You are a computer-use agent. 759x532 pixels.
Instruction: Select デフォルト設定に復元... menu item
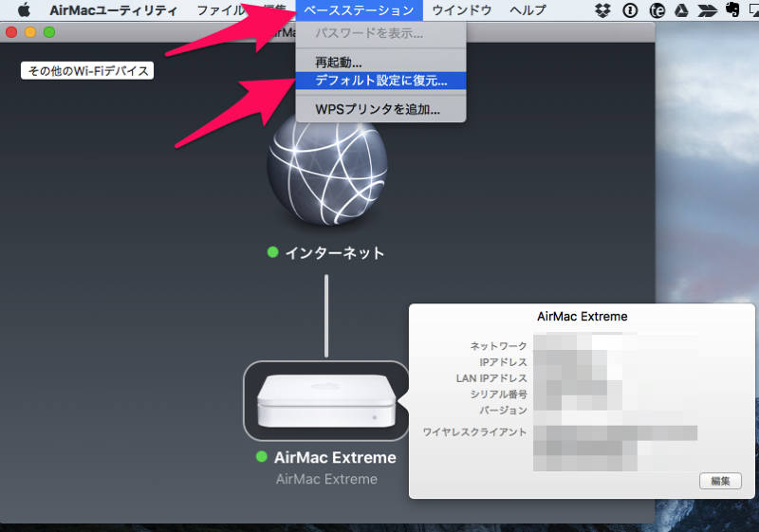(381, 81)
